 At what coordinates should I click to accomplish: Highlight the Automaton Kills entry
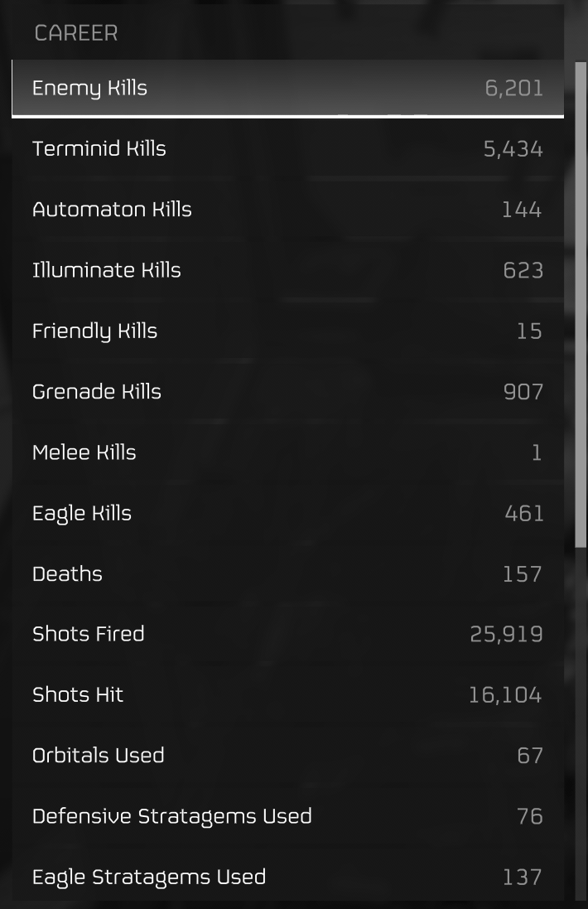288,210
